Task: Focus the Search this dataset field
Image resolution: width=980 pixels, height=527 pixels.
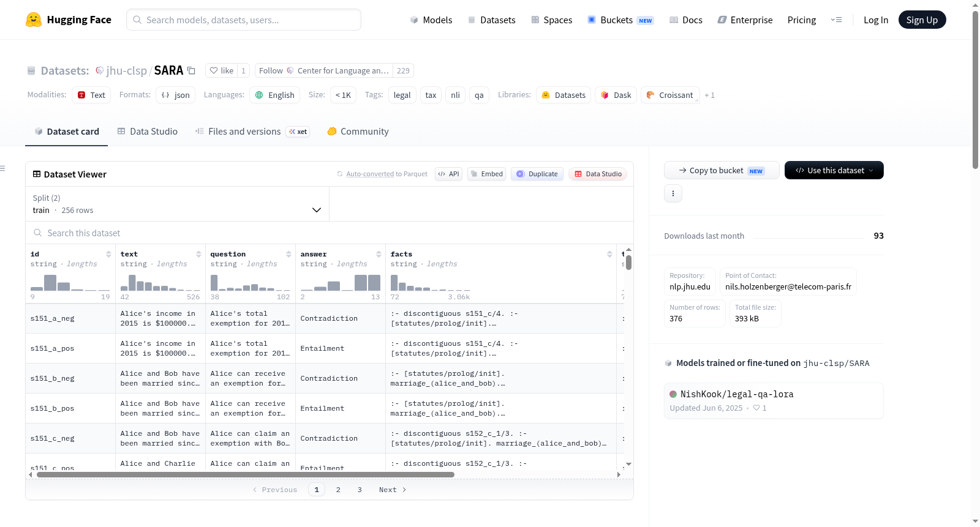Action: pos(330,233)
